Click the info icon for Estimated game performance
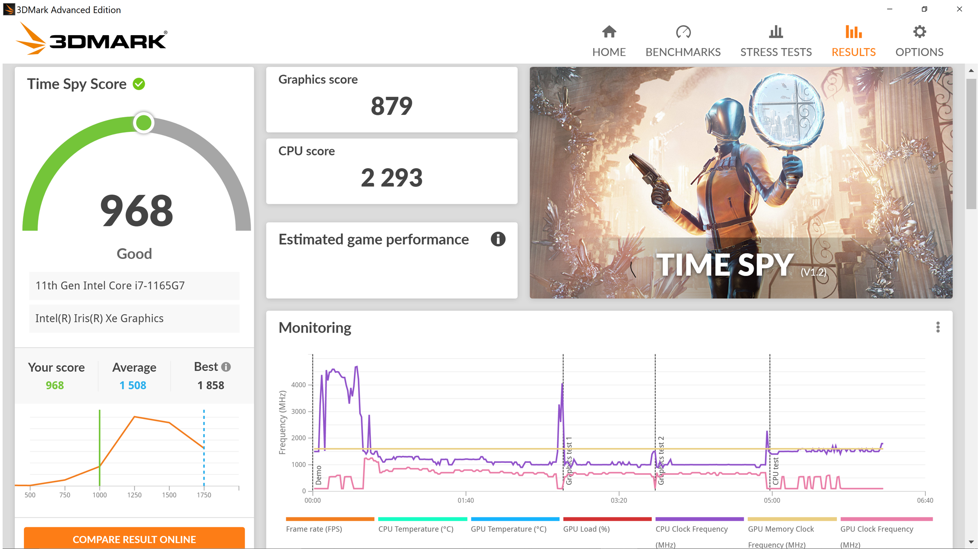 pyautogui.click(x=498, y=239)
